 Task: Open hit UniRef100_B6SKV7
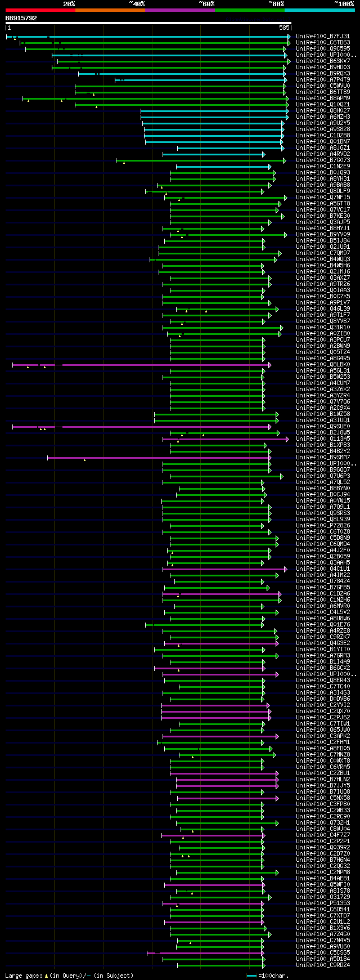(323, 61)
